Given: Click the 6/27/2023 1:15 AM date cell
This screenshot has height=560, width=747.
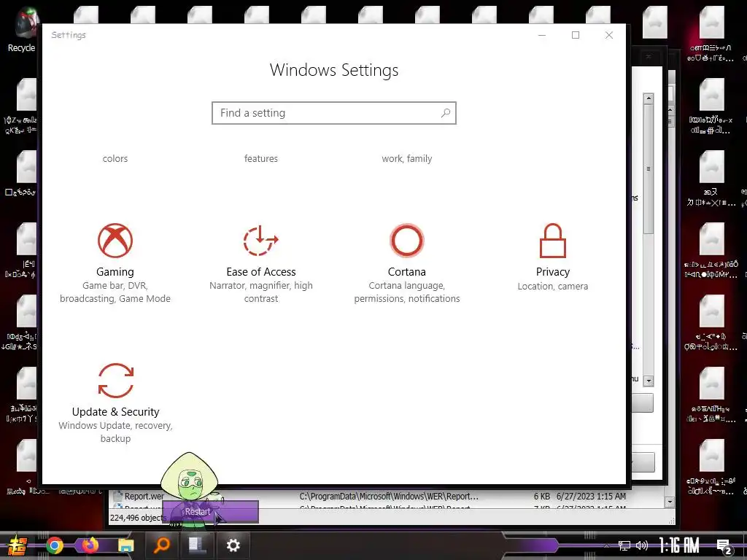Looking at the screenshot, I should tap(591, 496).
